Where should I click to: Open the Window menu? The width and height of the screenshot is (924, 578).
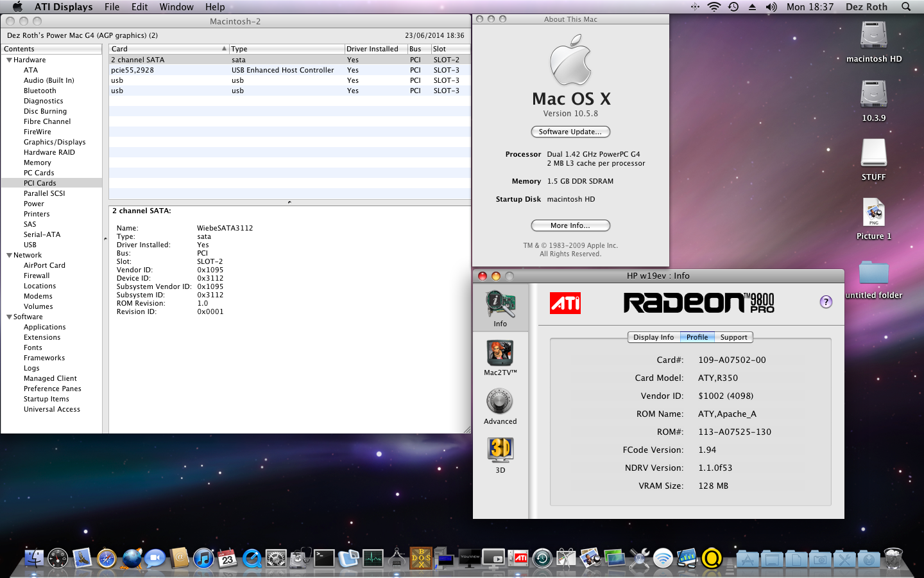pos(176,7)
